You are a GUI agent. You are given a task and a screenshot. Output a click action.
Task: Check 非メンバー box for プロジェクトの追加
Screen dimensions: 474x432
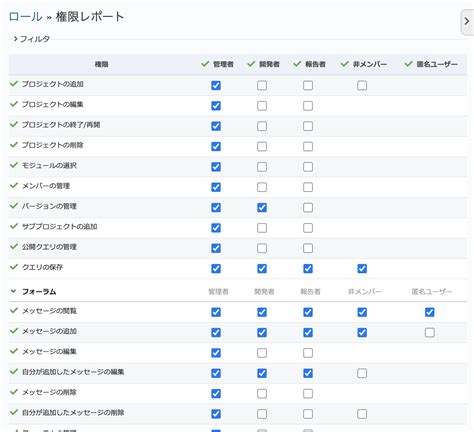coord(362,85)
